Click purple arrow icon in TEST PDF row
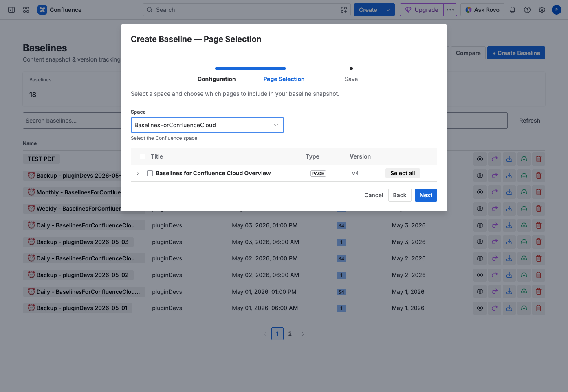The image size is (568, 392). (495, 159)
